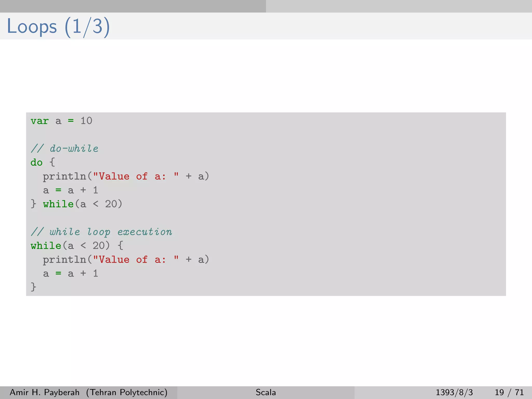Click the 'Scala' footer title
Image resolution: width=532 pixels, height=399 pixels.
(266, 392)
